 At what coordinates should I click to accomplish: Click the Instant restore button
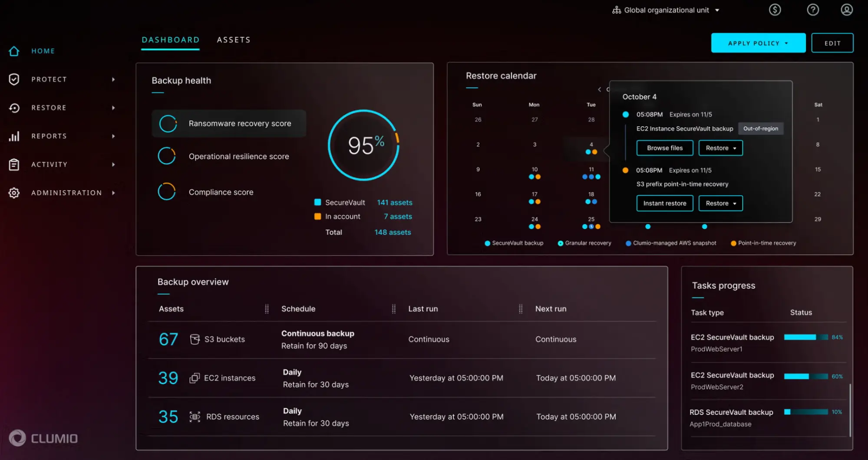[x=664, y=203]
